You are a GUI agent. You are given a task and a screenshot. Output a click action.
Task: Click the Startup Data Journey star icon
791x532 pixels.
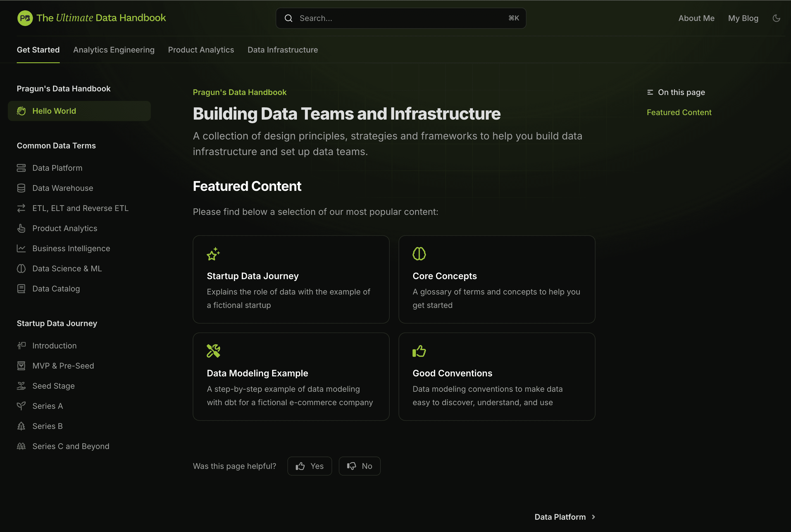213,254
